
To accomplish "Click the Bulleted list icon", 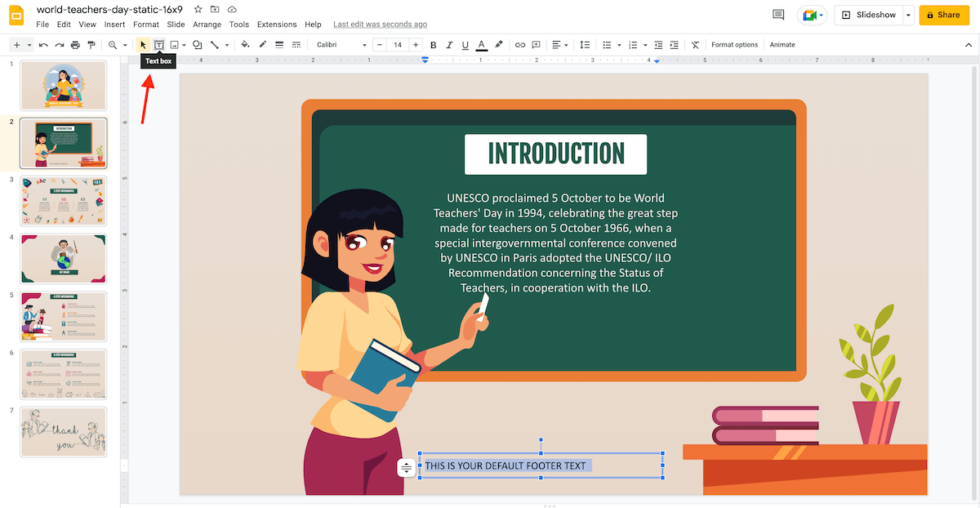I will click(x=607, y=45).
